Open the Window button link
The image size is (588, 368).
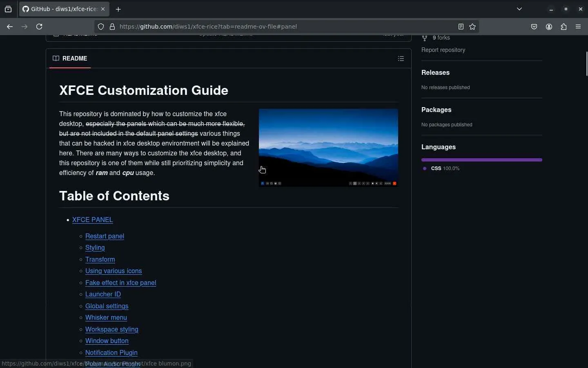[x=107, y=341]
